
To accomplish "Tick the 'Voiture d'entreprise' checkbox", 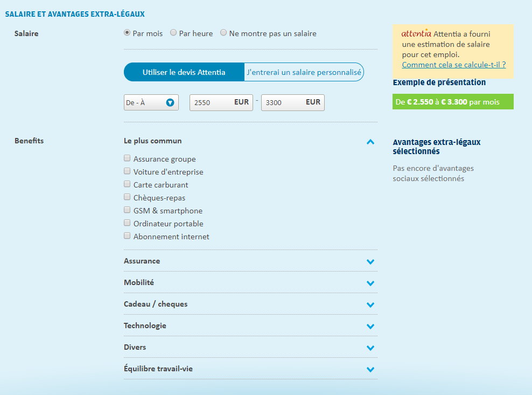I will [127, 171].
